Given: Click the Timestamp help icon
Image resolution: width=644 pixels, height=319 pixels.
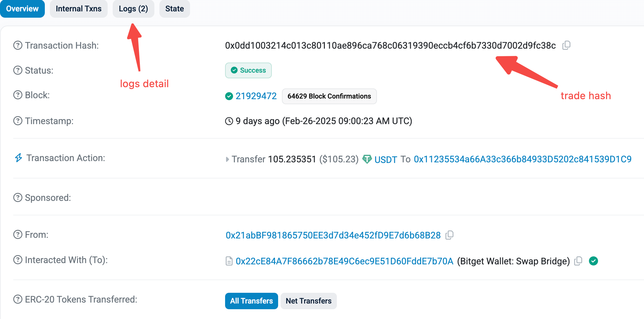Looking at the screenshot, I should (18, 121).
